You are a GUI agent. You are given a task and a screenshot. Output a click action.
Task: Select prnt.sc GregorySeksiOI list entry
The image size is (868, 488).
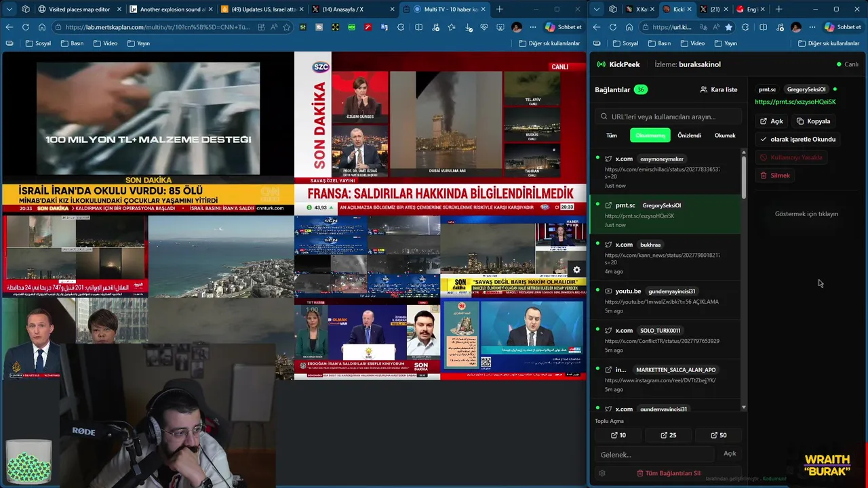pyautogui.click(x=666, y=214)
